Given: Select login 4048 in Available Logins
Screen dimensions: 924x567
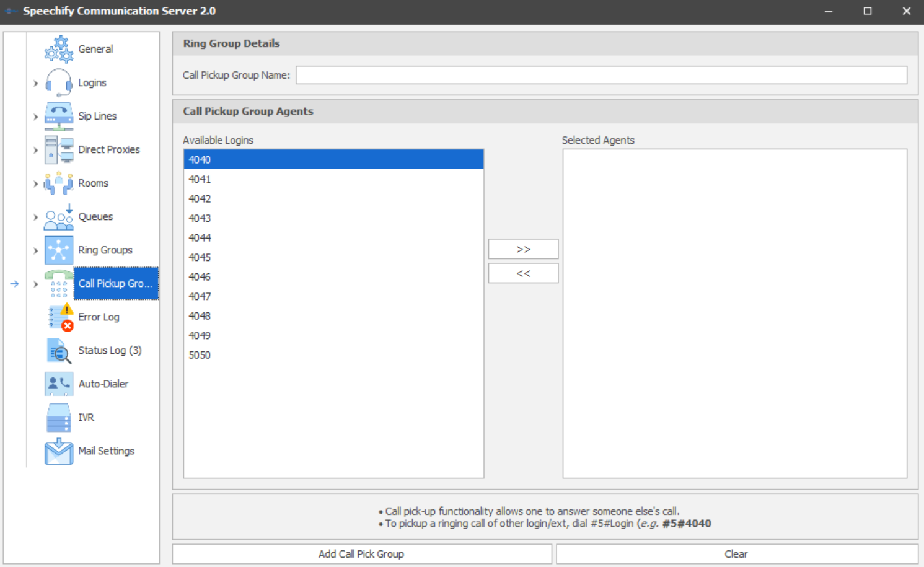Looking at the screenshot, I should point(333,315).
